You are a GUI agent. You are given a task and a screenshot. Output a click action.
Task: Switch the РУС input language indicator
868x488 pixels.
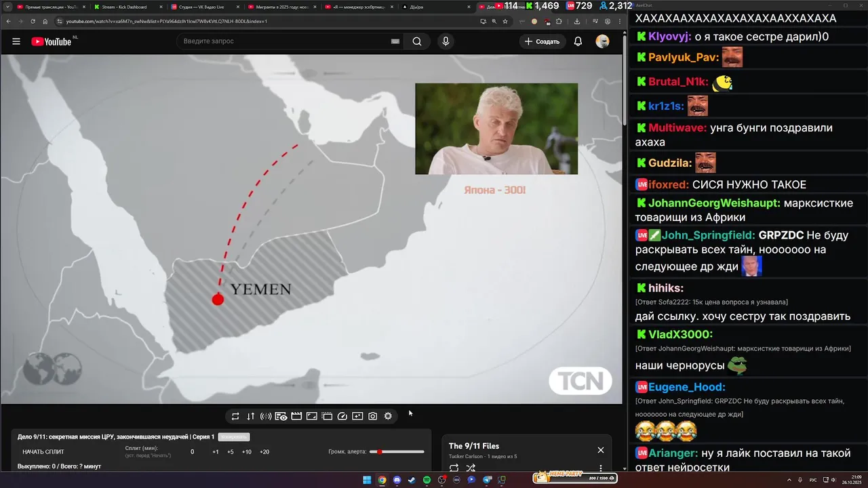coord(813,480)
